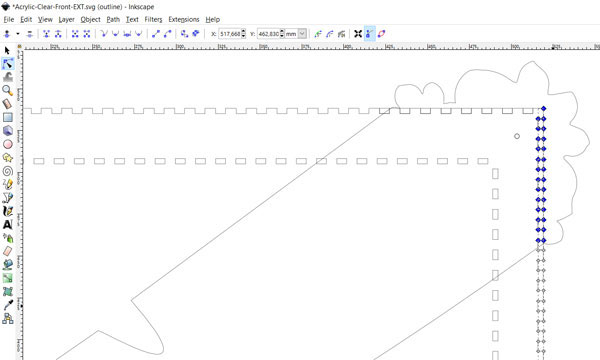Open the Edit menu
This screenshot has width=600, height=360.
(x=26, y=20)
